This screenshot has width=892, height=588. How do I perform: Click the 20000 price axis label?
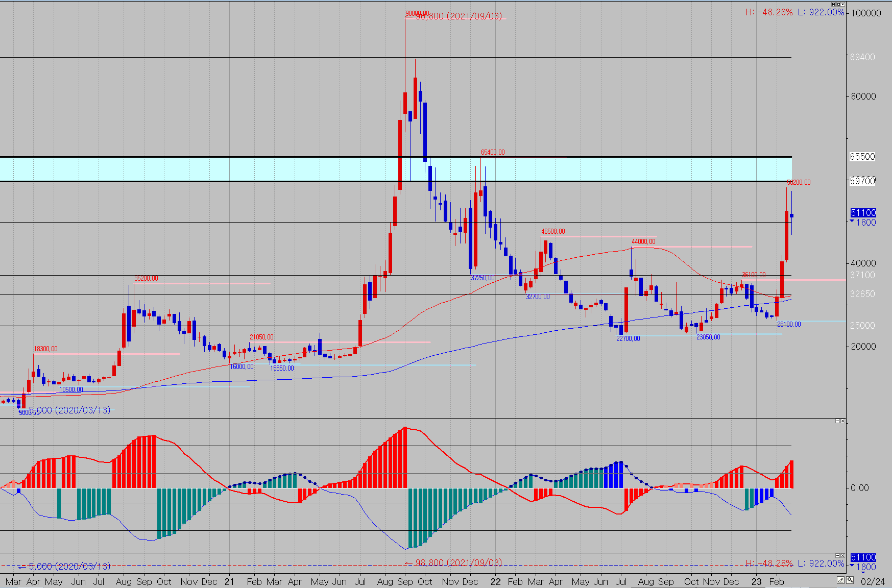[x=862, y=346]
